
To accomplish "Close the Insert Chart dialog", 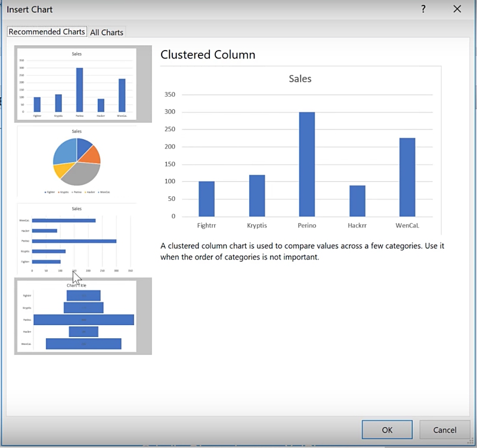I will (457, 9).
